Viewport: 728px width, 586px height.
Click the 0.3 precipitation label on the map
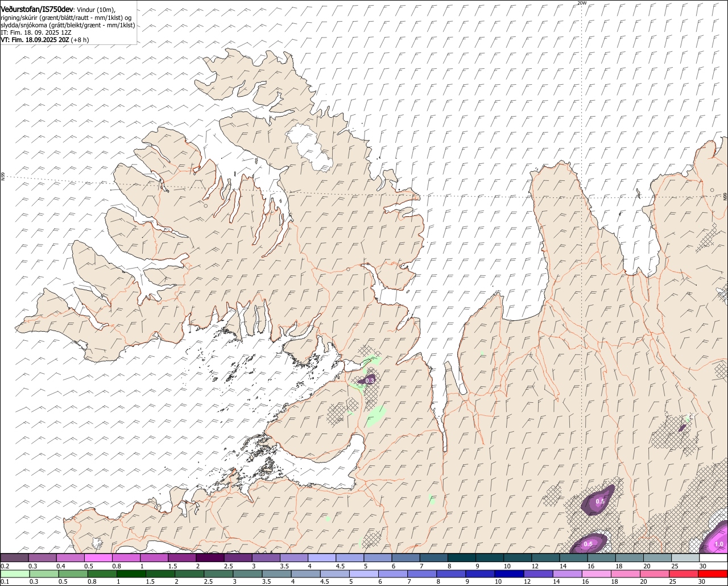coord(370,381)
